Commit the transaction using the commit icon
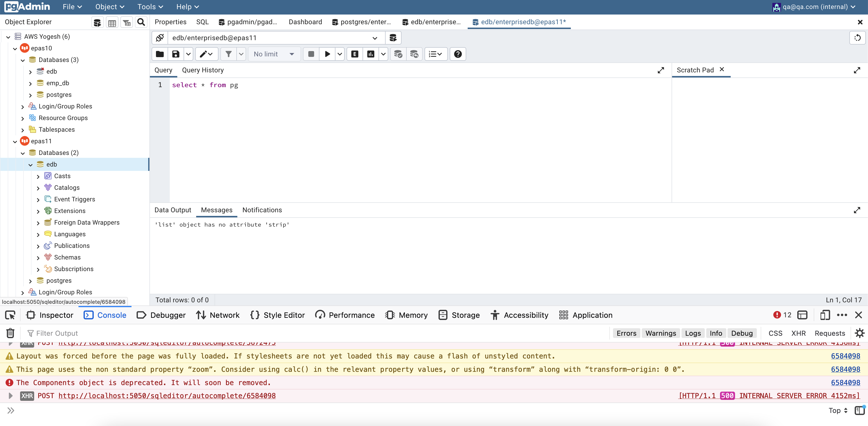This screenshot has width=868, height=426. tap(398, 54)
